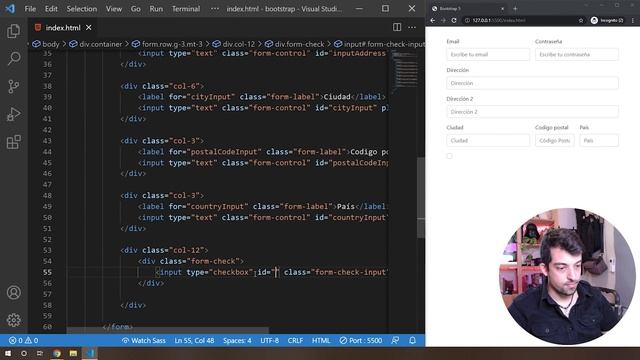Open the Windows Start menu
The image size is (640, 360).
pyautogui.click(x=8, y=353)
